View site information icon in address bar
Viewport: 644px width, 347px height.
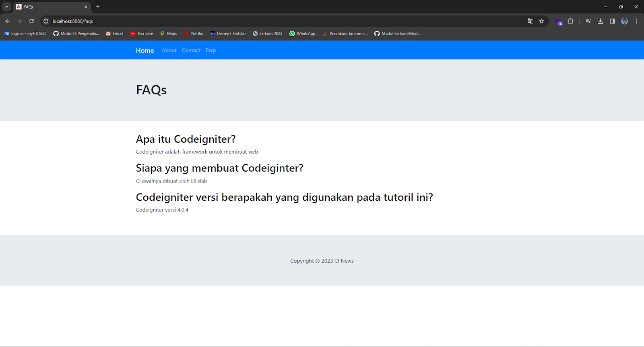[46, 21]
